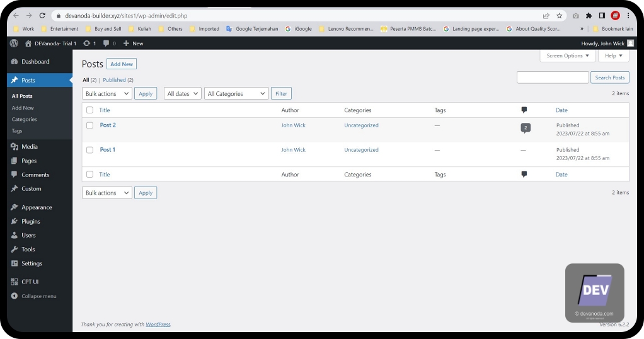Screen dimensions: 644x339
Task: Click the browser address bar URL
Action: pos(126,16)
